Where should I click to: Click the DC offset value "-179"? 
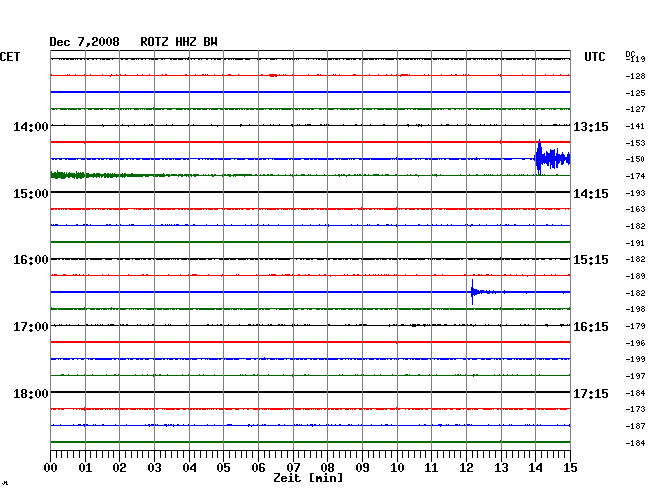pyautogui.click(x=635, y=327)
